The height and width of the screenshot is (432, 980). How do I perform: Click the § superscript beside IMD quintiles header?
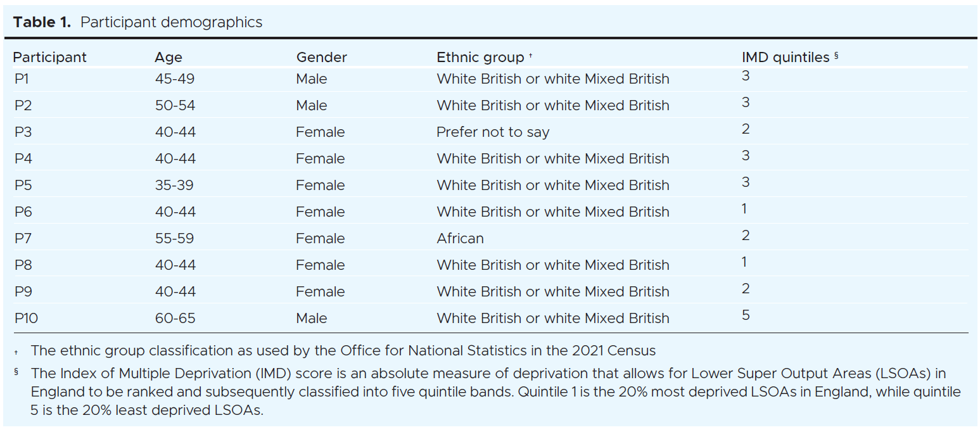(836, 56)
